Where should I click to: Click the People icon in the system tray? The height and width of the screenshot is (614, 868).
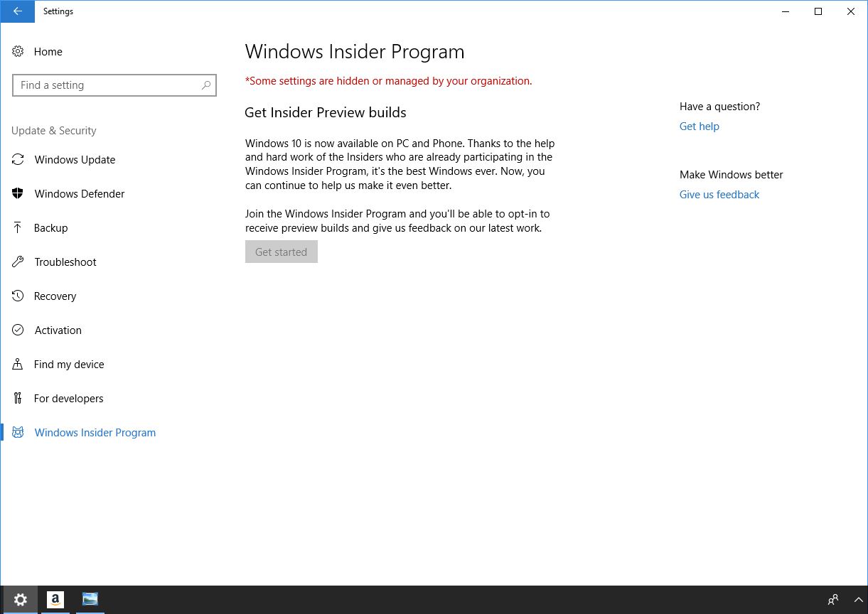click(833, 600)
